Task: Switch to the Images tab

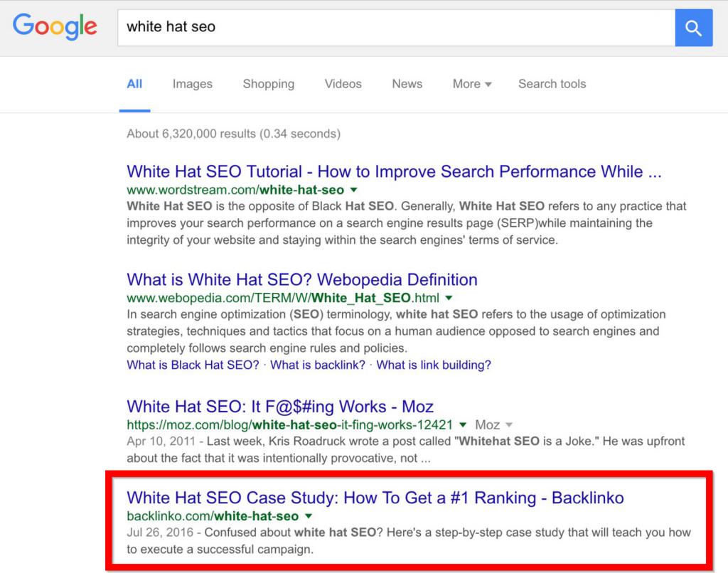Action: point(192,84)
